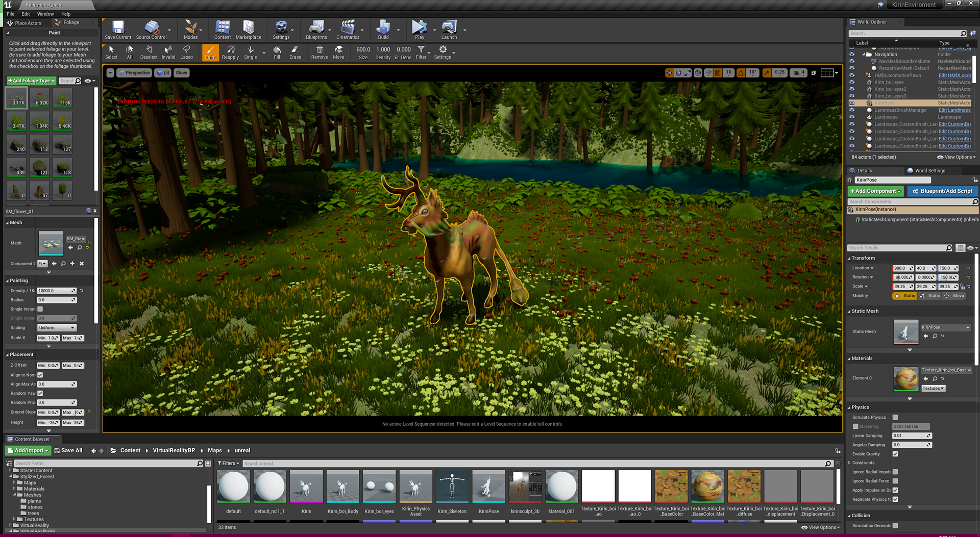Image resolution: width=980 pixels, height=537 pixels.
Task: Switch to the World Settings tab
Action: coord(929,171)
